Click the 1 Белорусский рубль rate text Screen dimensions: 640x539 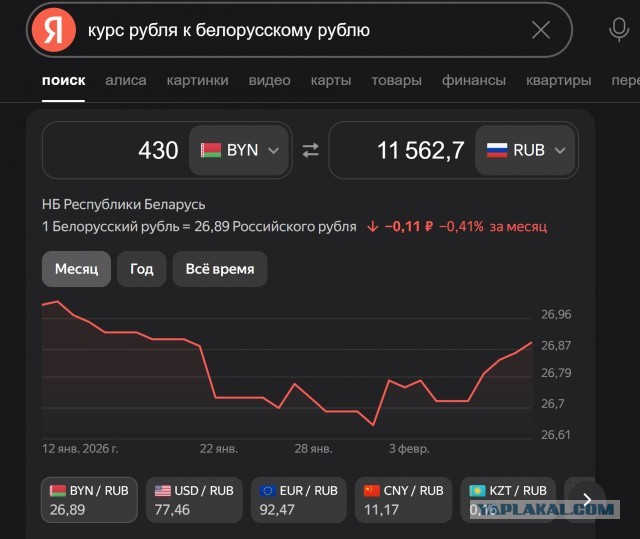pos(199,226)
